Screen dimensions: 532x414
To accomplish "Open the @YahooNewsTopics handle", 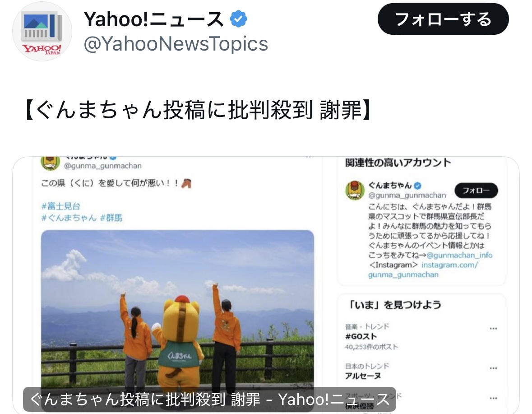I will coord(176,44).
